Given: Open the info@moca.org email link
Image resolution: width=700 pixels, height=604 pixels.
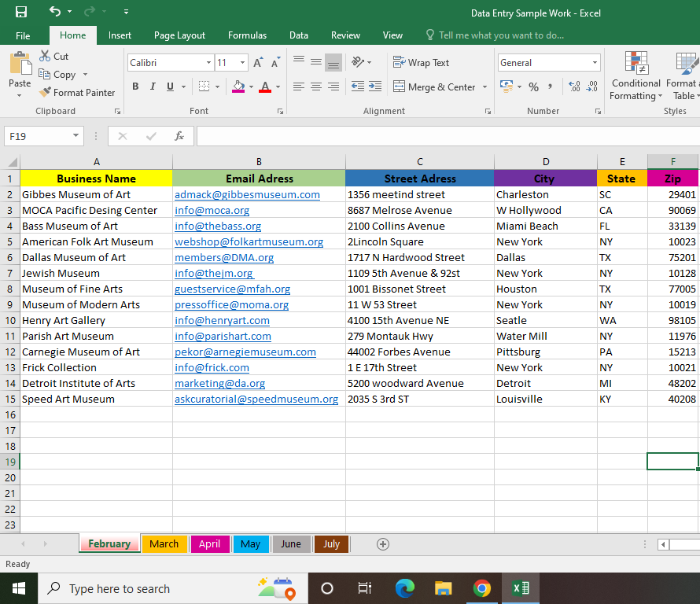Looking at the screenshot, I should (x=212, y=210).
